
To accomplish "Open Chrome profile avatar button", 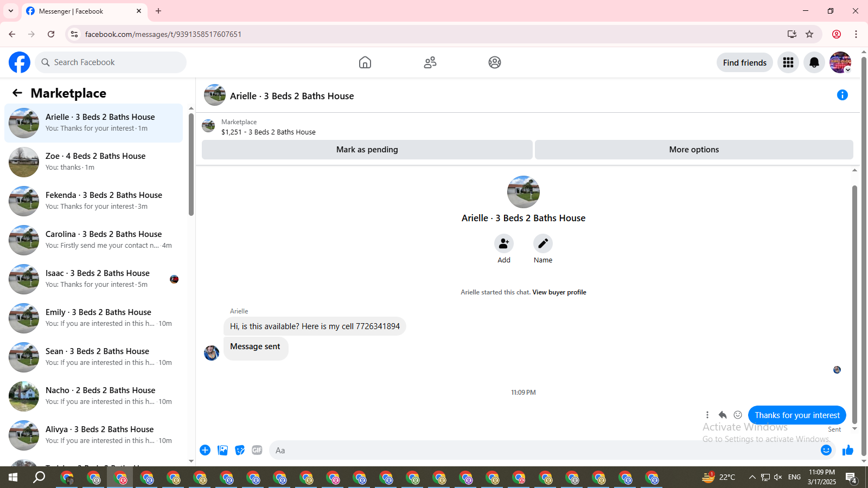I will coord(837,34).
